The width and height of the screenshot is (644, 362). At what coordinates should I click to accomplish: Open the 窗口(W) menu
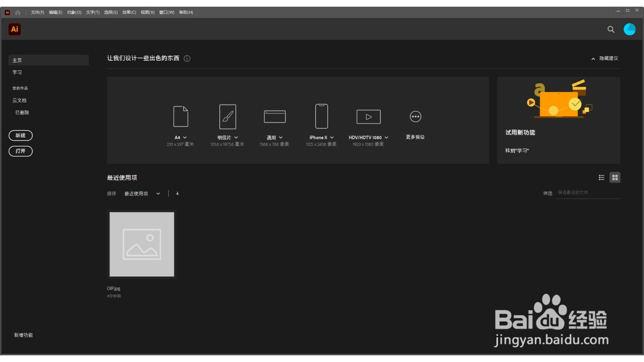(x=167, y=12)
